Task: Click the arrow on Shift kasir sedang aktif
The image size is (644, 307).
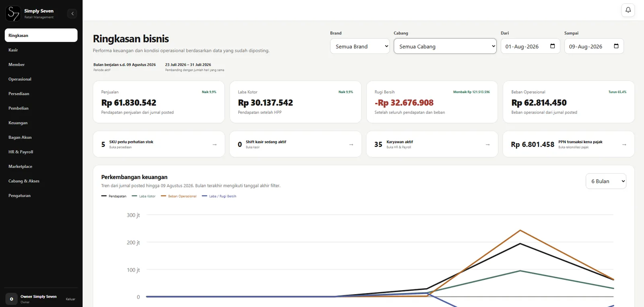Action: [x=351, y=144]
